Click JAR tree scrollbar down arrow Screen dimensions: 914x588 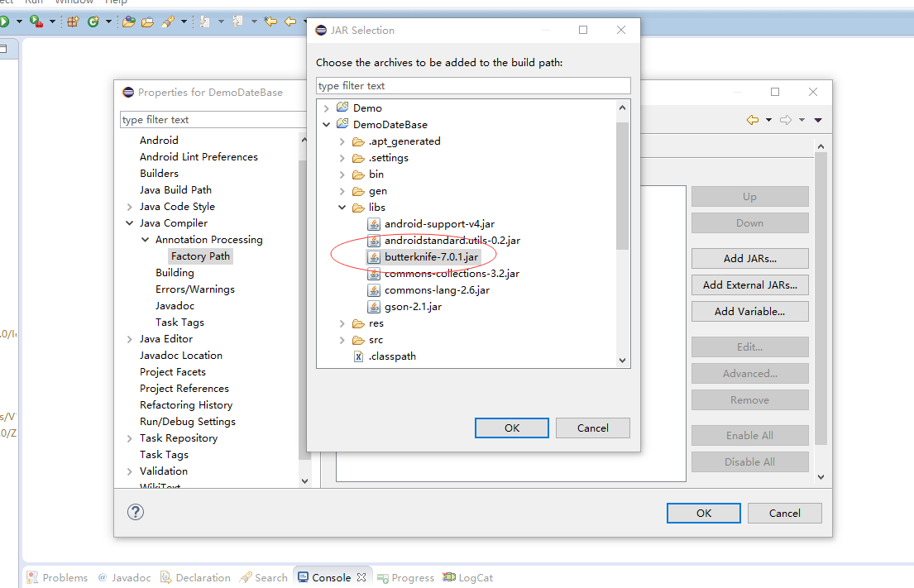(x=622, y=361)
